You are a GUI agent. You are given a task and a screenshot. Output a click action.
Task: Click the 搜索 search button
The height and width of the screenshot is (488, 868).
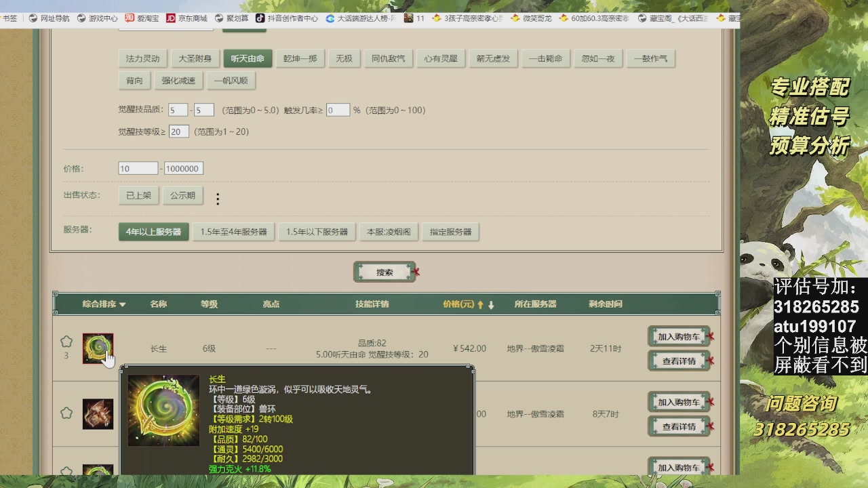(384, 271)
